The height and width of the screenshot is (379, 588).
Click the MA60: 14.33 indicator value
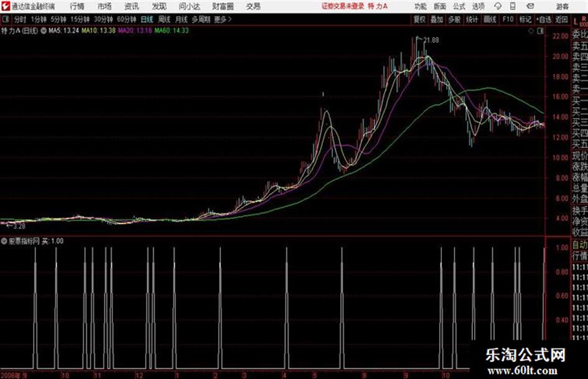click(x=171, y=30)
